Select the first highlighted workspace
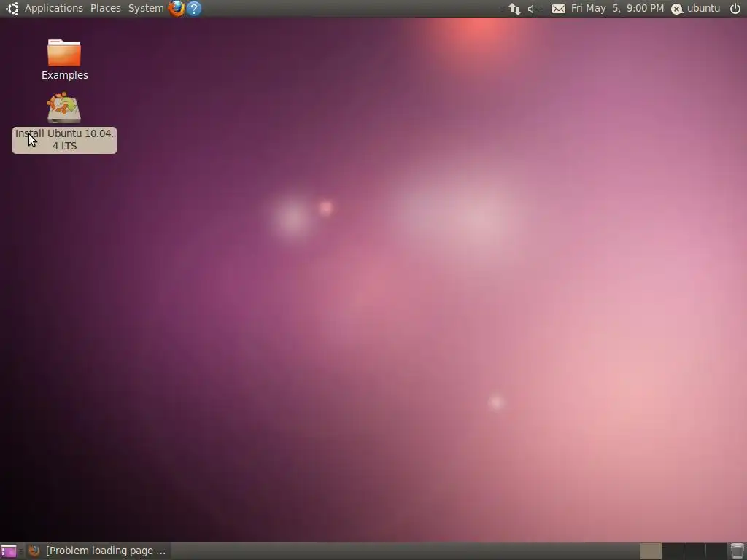747x560 pixels. 651,551
